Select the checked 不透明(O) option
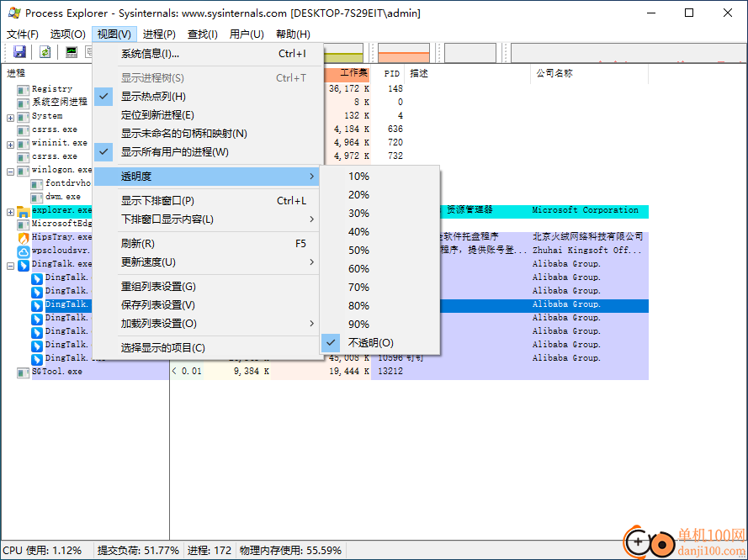Screen dimensions: 748x560 point(379,343)
